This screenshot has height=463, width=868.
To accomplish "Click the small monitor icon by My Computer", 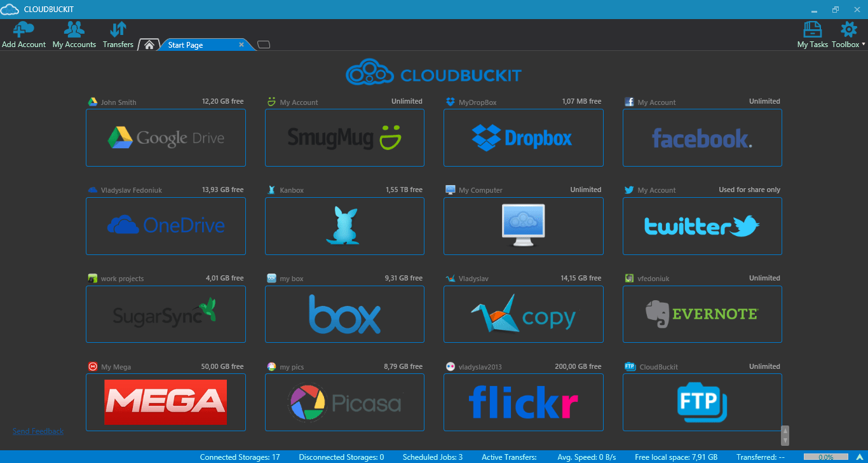I will [451, 190].
